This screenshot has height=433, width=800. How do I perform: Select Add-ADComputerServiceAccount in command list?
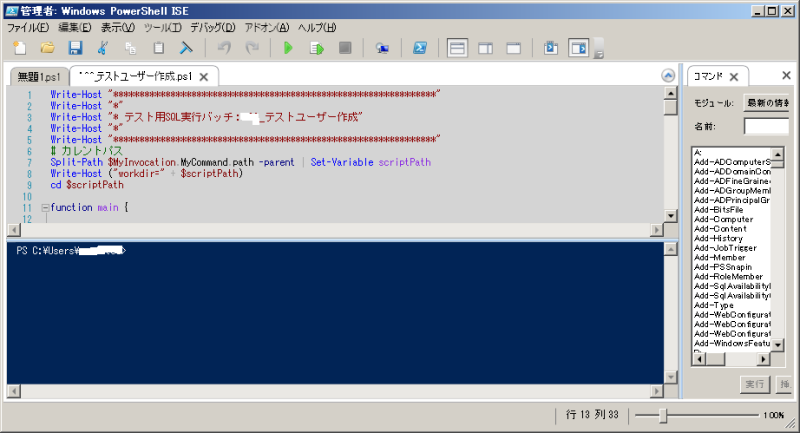[732, 162]
